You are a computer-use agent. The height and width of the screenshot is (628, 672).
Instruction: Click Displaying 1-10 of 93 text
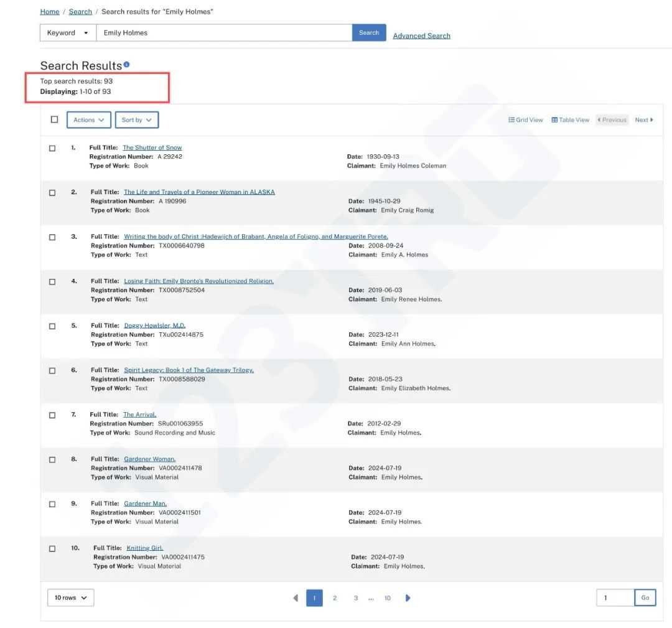(75, 91)
